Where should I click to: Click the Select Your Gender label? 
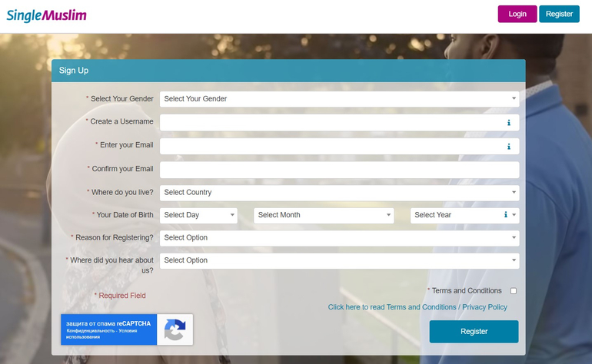(x=120, y=99)
